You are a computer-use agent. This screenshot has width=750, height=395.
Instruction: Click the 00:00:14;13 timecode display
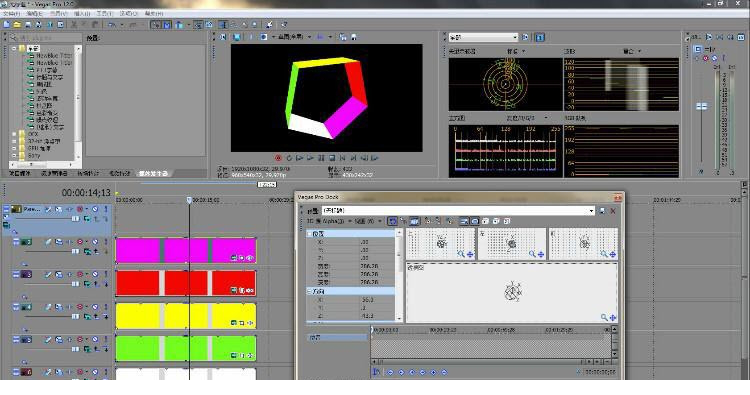pyautogui.click(x=86, y=193)
